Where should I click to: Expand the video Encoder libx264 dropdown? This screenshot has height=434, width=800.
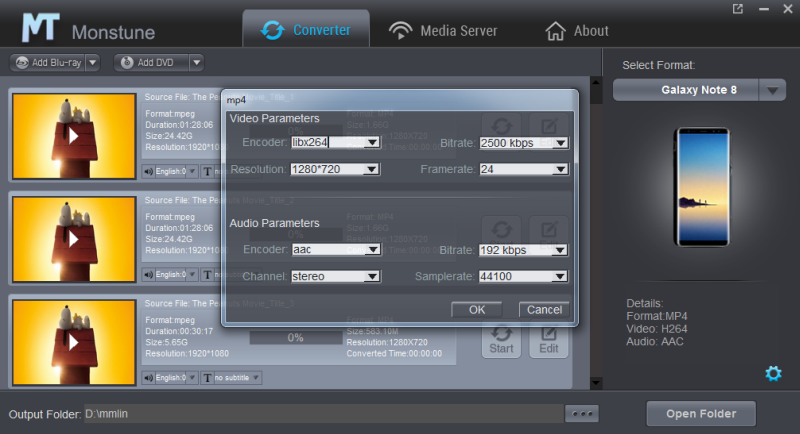pyautogui.click(x=372, y=143)
